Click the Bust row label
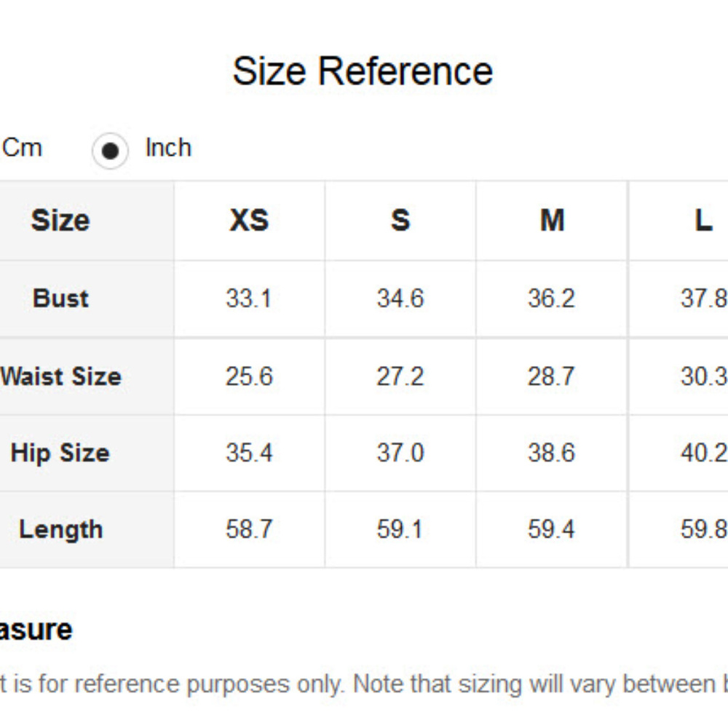Screen dimensions: 728x728 click(x=60, y=298)
